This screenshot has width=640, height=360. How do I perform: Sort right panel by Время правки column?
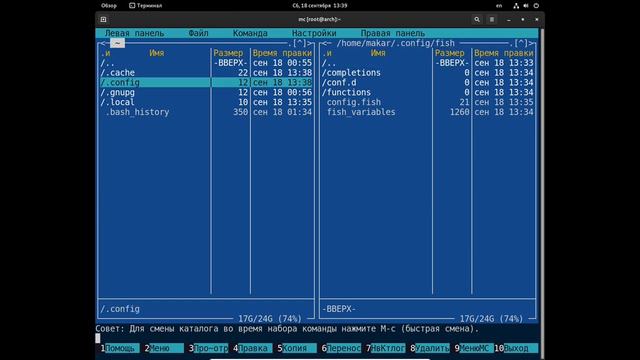[504, 53]
